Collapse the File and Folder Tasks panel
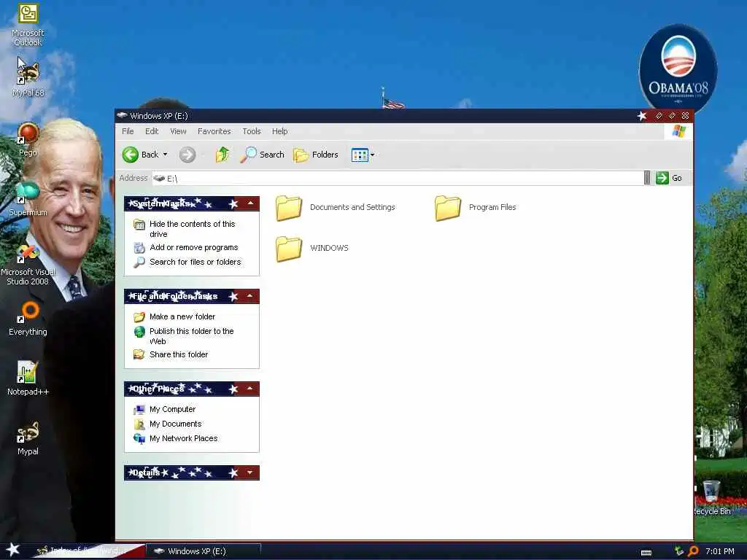This screenshot has height=560, width=747. click(250, 296)
